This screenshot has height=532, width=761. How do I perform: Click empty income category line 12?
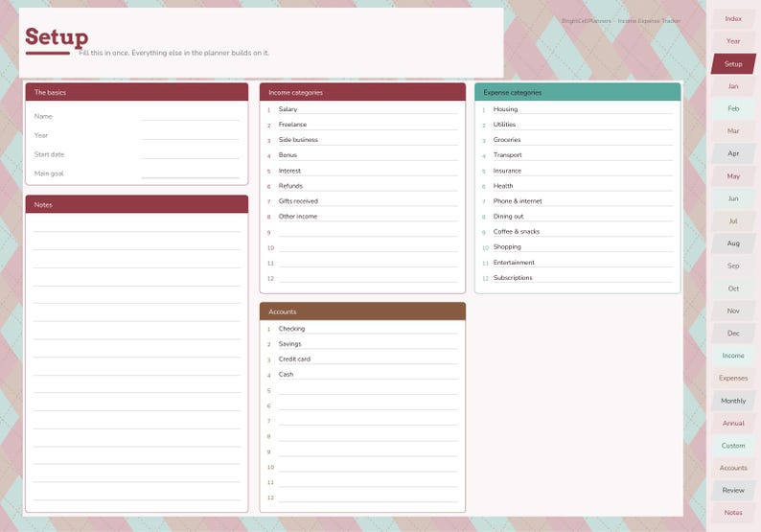(362, 278)
